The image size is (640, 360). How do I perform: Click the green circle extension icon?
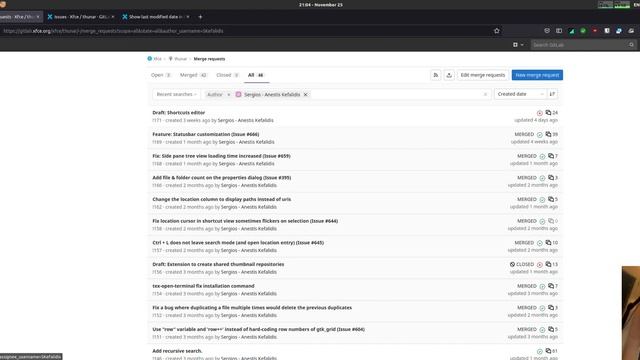[583, 31]
